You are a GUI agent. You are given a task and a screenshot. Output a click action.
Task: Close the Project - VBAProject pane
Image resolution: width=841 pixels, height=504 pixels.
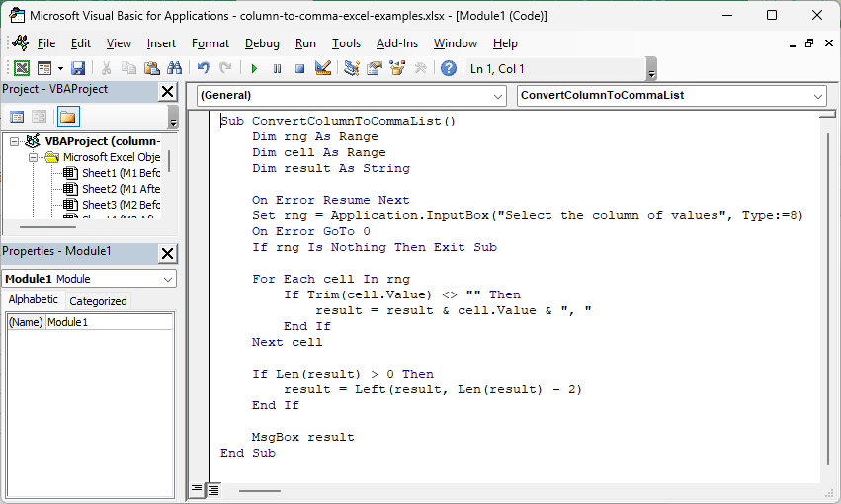[x=167, y=92]
